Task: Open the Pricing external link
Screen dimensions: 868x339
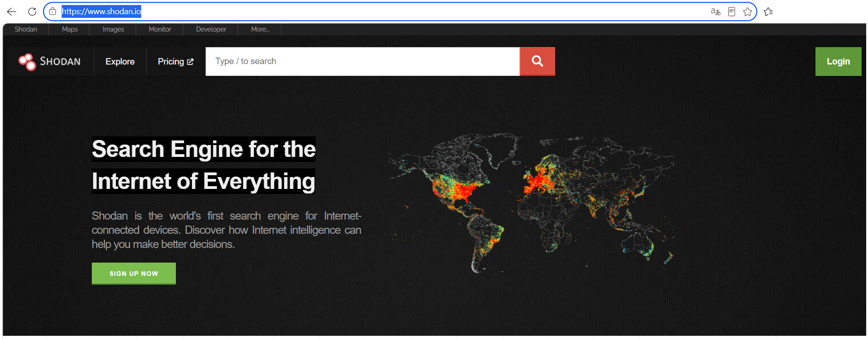Action: 176,61
